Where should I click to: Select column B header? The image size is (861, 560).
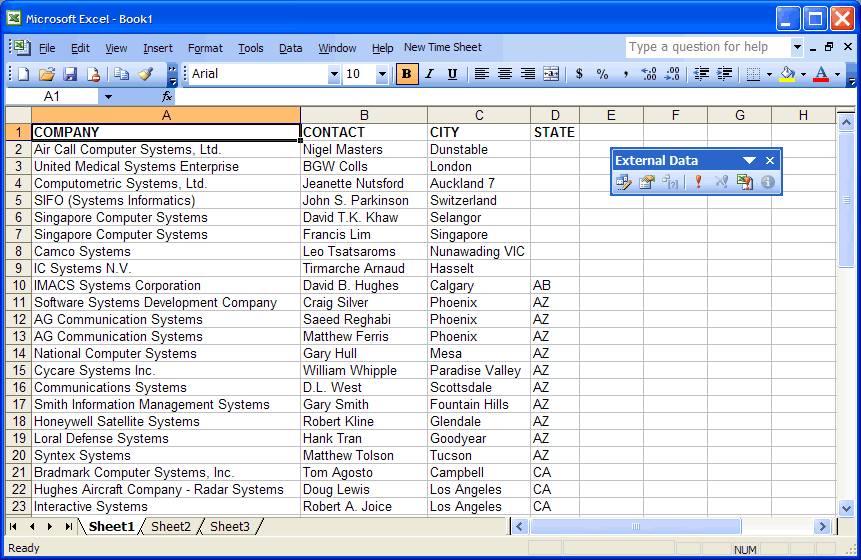point(364,115)
